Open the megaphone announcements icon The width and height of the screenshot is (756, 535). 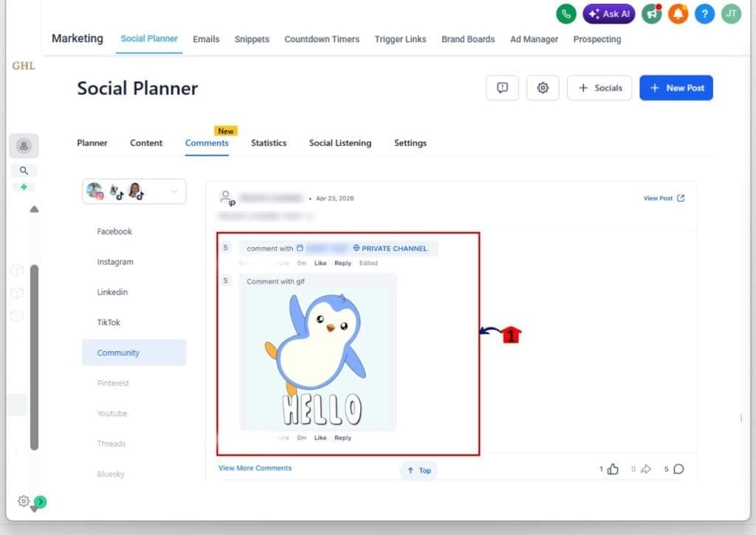(651, 14)
